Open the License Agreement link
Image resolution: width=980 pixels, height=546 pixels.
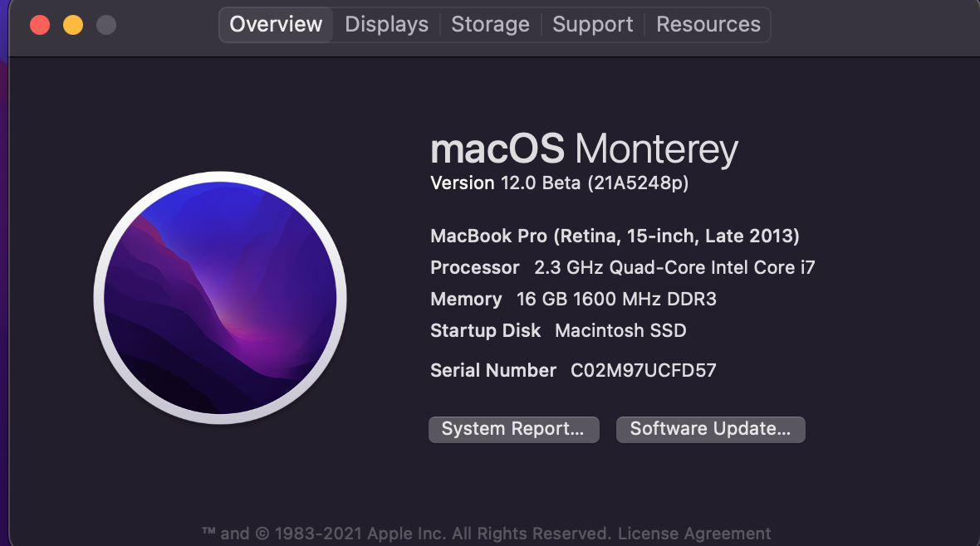(694, 534)
